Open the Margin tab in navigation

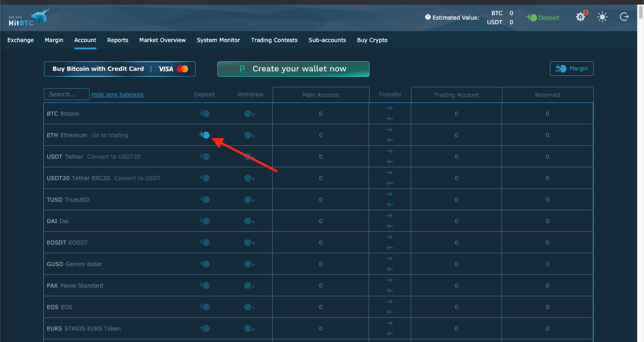(54, 40)
